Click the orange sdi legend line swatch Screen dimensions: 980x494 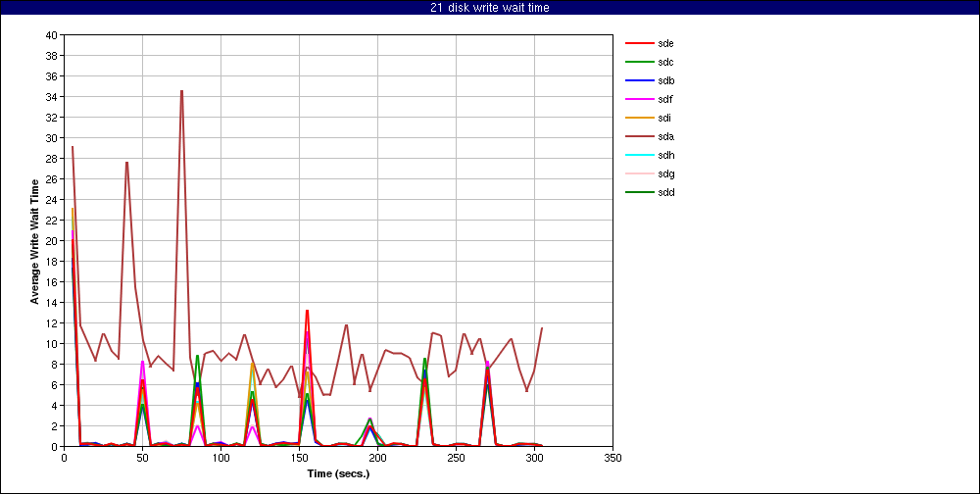(639, 119)
